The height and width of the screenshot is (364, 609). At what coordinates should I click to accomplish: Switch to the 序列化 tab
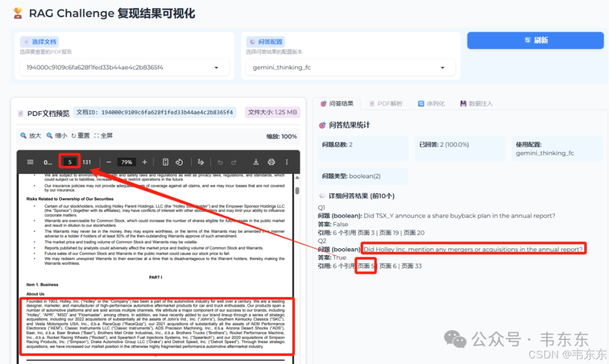431,104
